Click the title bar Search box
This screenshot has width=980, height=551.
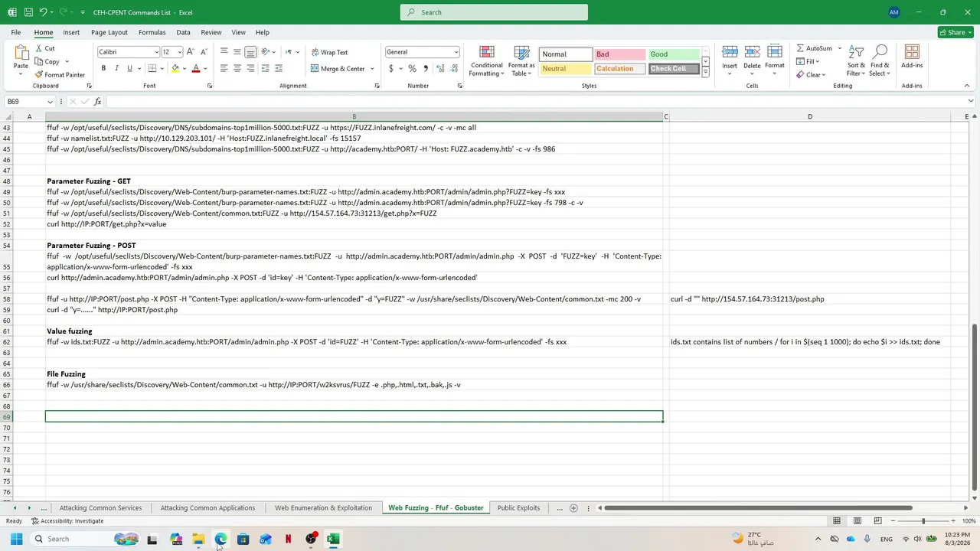(494, 12)
